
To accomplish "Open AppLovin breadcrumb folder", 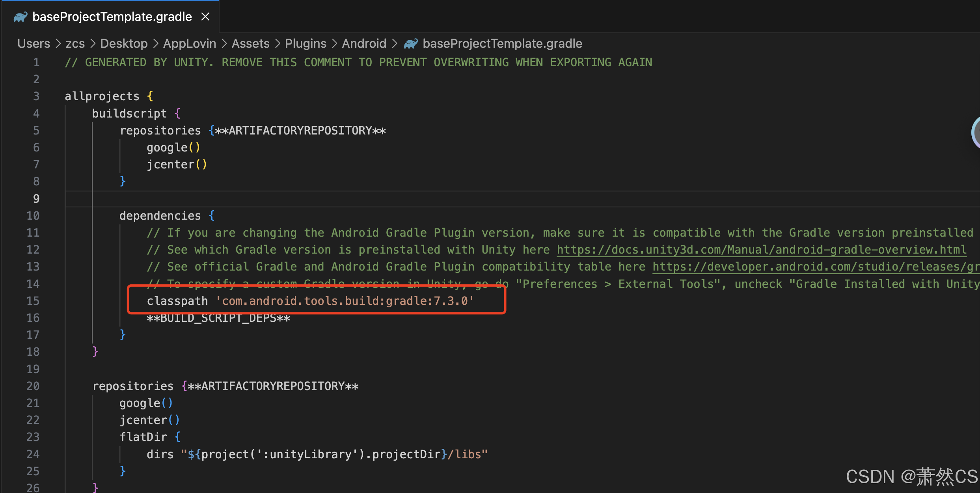I will [189, 43].
